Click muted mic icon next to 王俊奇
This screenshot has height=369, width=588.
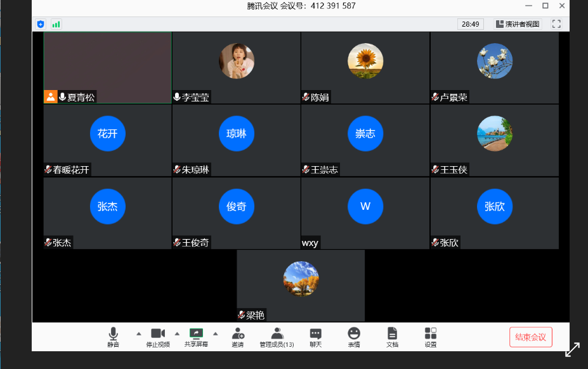pos(177,242)
